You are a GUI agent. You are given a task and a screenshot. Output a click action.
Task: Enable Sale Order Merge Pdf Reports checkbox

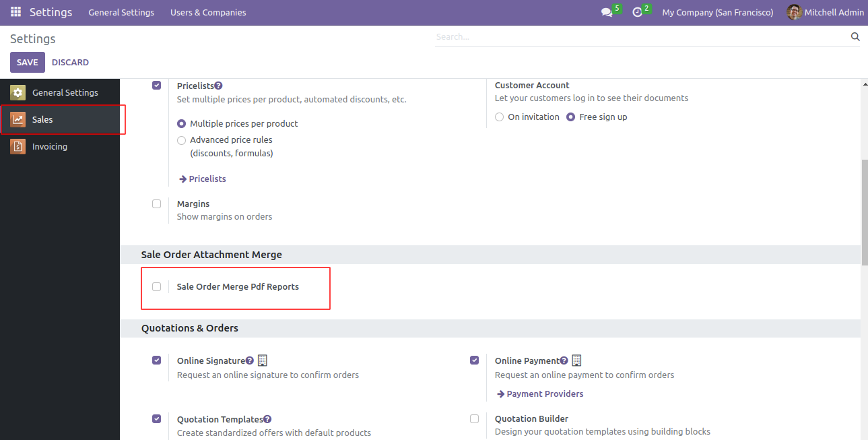(x=156, y=286)
